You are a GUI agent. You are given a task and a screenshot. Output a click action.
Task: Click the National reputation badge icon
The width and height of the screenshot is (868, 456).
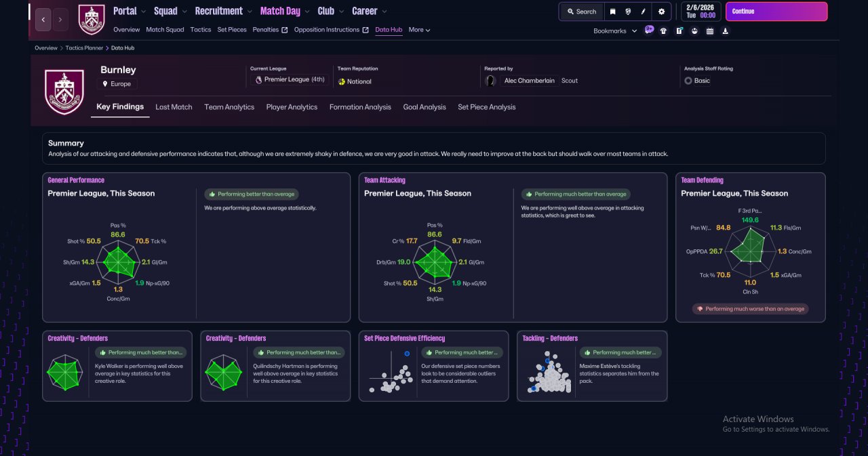click(342, 81)
